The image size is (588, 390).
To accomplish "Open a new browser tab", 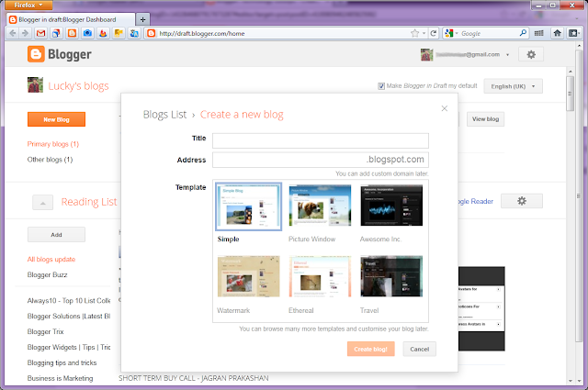I will tap(142, 19).
